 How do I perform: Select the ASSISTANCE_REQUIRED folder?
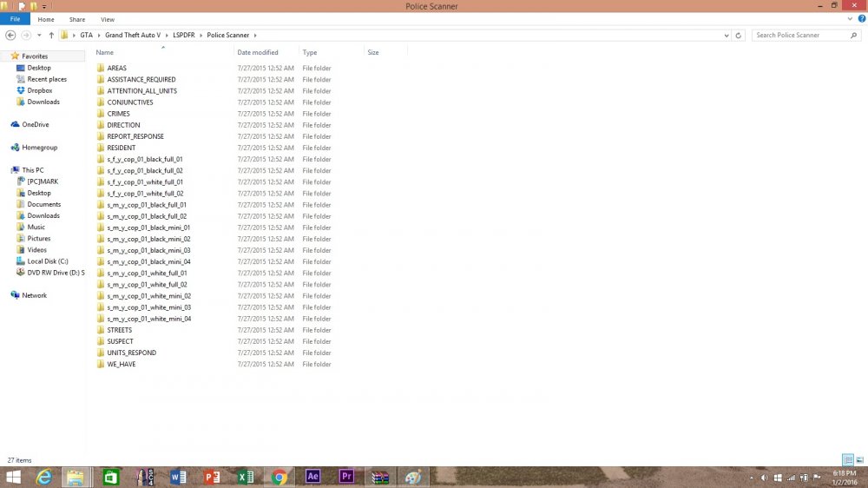[x=141, y=79]
